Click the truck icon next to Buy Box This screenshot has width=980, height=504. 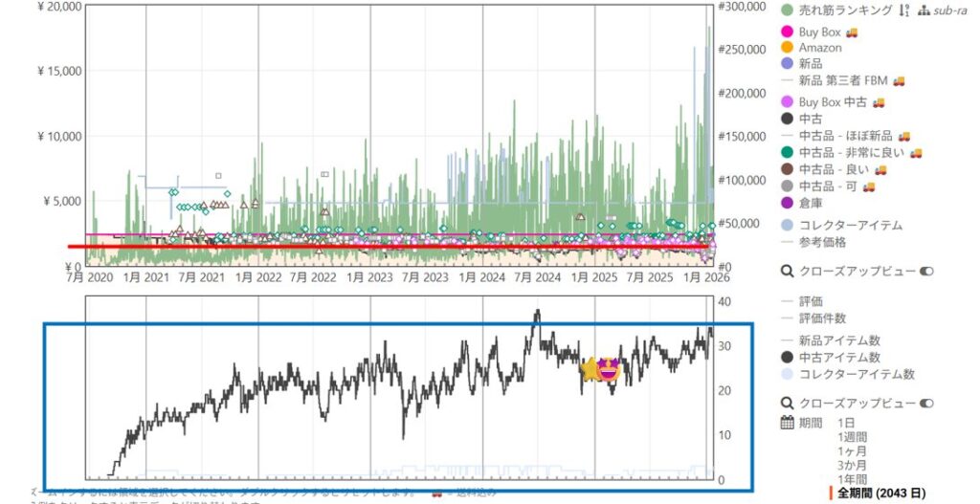point(851,33)
